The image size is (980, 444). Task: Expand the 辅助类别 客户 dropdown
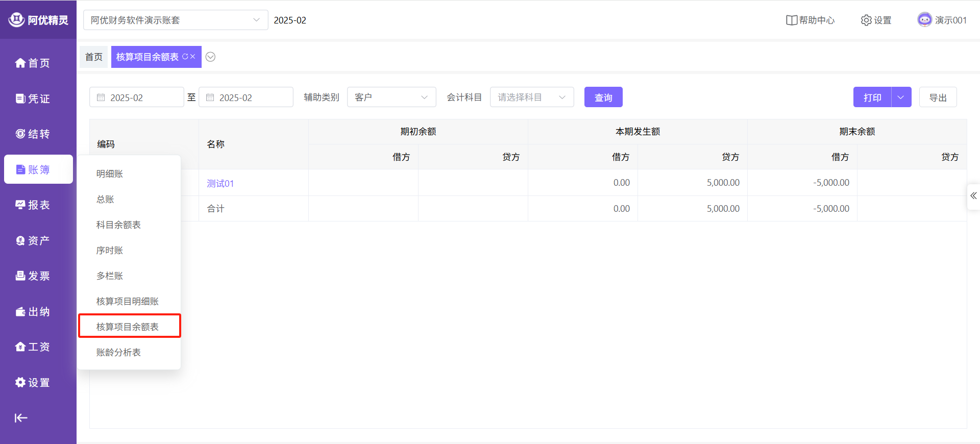391,97
